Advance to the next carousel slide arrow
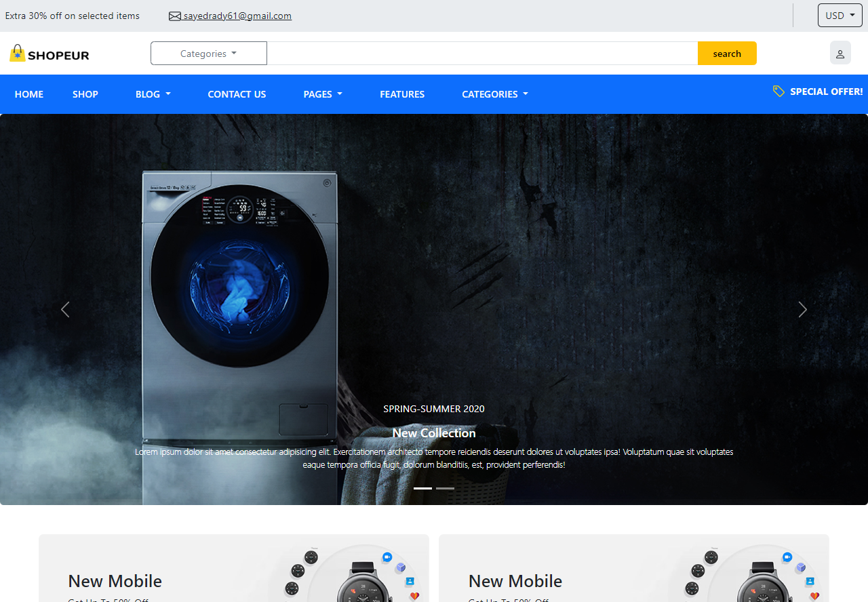 tap(803, 310)
